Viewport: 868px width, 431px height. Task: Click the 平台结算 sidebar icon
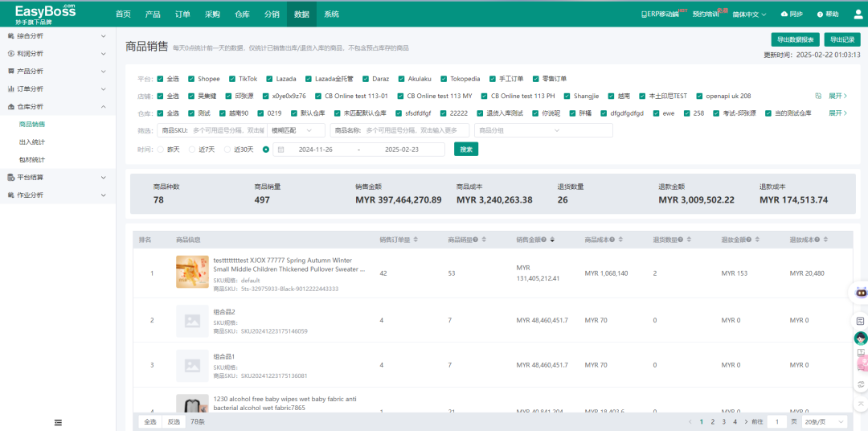tap(11, 177)
